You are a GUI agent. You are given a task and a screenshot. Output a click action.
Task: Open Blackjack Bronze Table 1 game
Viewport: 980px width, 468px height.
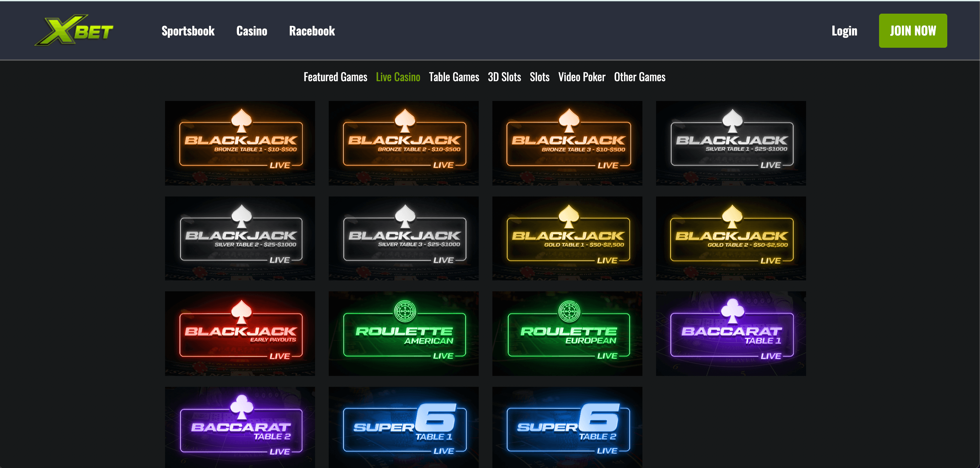(240, 143)
